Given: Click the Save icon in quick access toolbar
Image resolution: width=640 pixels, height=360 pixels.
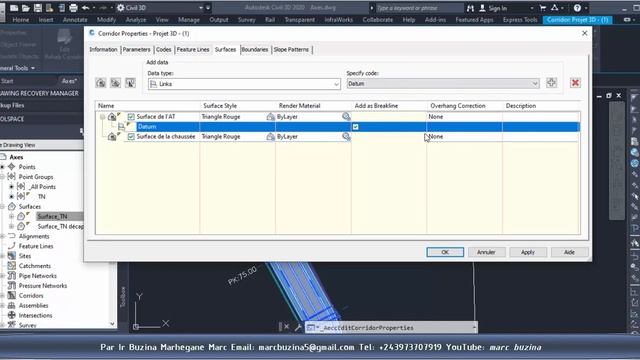Looking at the screenshot, I should coord(38,8).
